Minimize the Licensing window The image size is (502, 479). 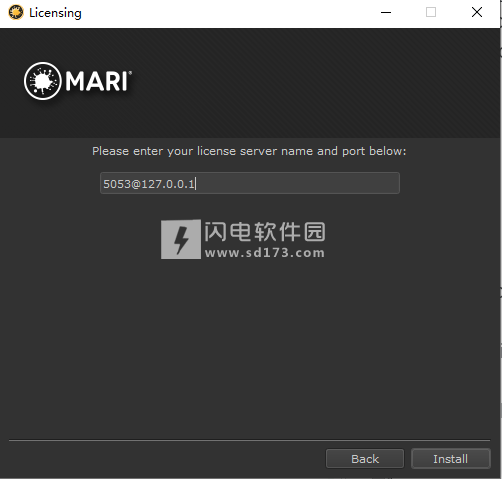click(386, 13)
